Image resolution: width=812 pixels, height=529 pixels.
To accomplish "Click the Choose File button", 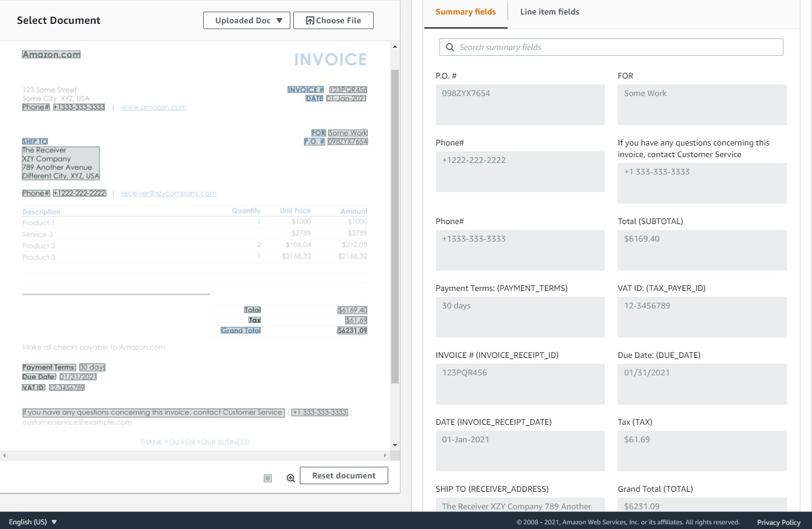I will (334, 20).
